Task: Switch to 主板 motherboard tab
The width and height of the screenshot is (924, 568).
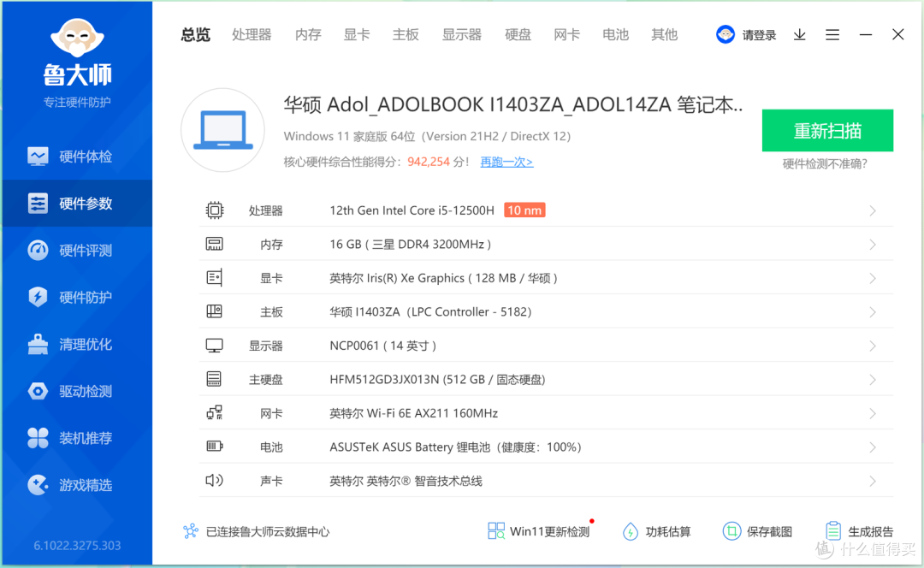Action: 406,35
